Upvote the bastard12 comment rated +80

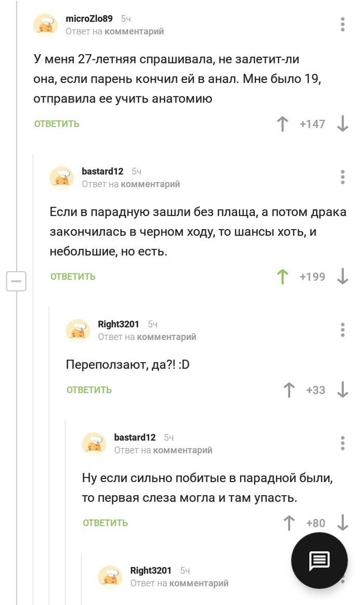pos(289,523)
